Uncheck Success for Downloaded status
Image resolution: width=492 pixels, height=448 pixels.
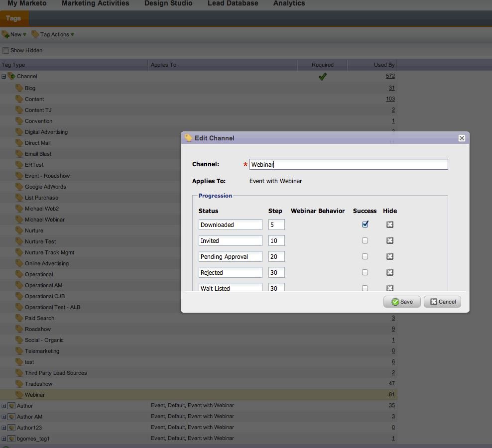pos(365,224)
